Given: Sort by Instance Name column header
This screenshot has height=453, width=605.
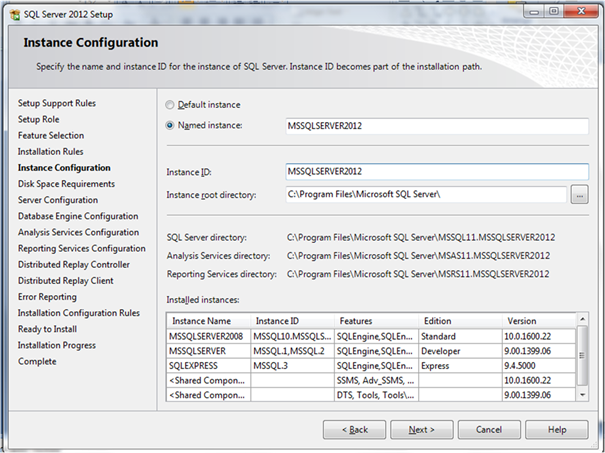Looking at the screenshot, I should [x=209, y=321].
